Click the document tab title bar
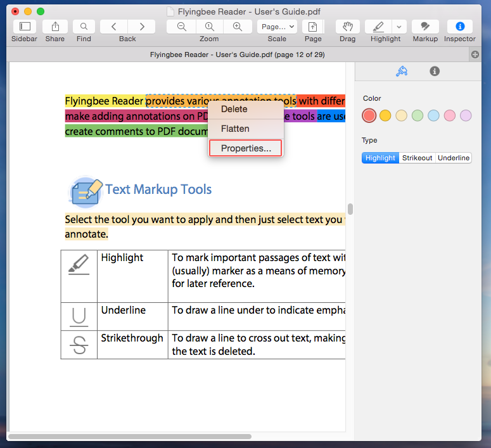Viewport: 491px width, 448px height. click(x=238, y=54)
